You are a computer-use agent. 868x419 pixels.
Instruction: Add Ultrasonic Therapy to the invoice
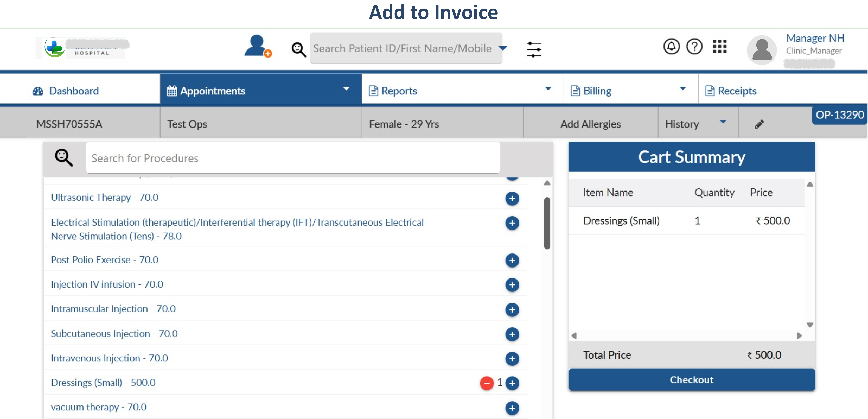[x=512, y=198]
